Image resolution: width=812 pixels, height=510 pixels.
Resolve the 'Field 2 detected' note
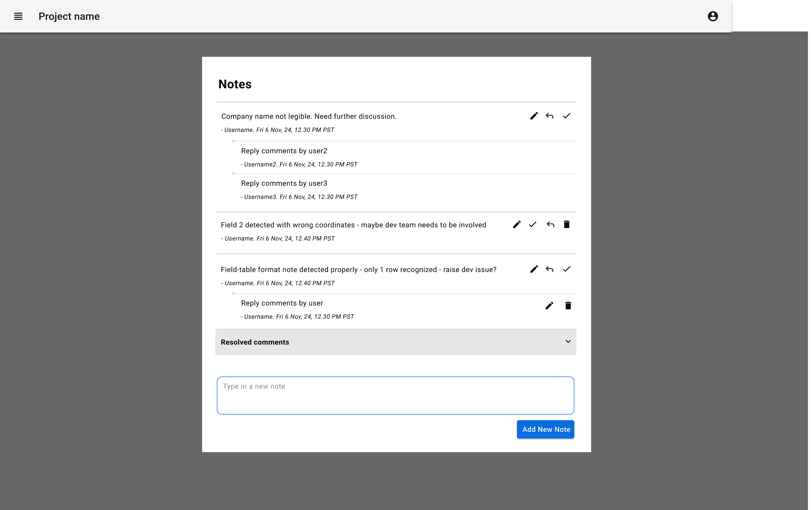point(532,225)
